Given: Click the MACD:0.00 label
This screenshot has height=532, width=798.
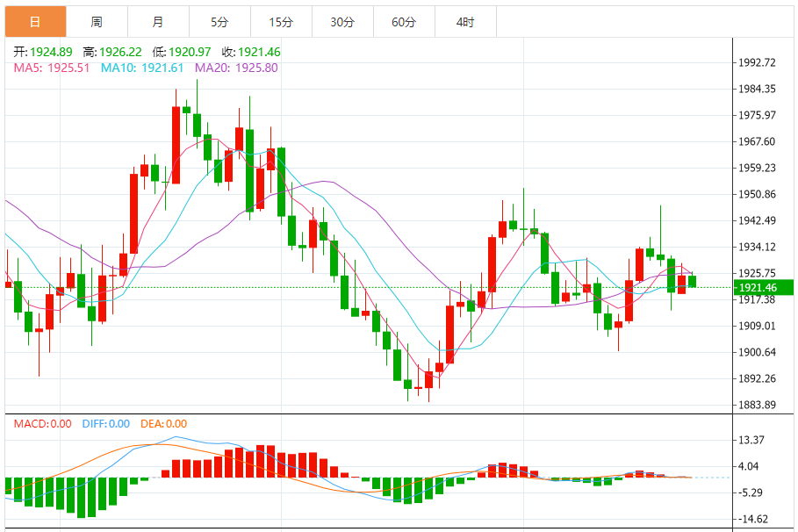Looking at the screenshot, I should click(x=43, y=423).
